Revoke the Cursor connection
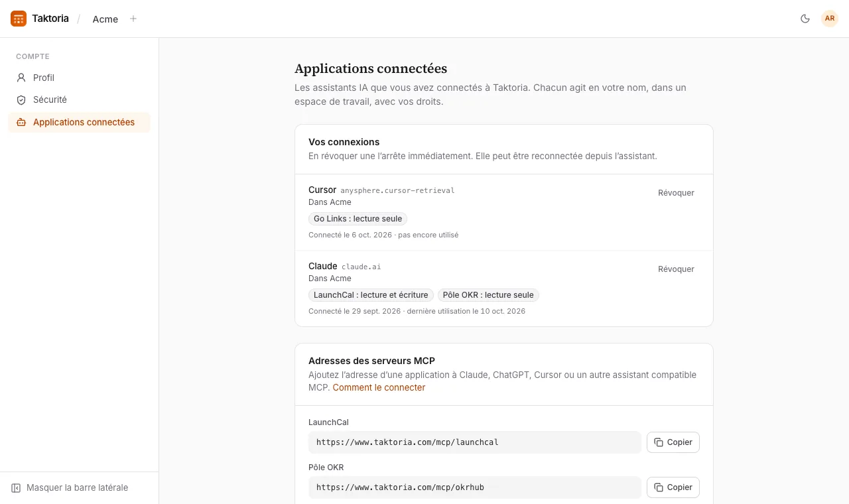The width and height of the screenshot is (849, 504). [x=676, y=193]
